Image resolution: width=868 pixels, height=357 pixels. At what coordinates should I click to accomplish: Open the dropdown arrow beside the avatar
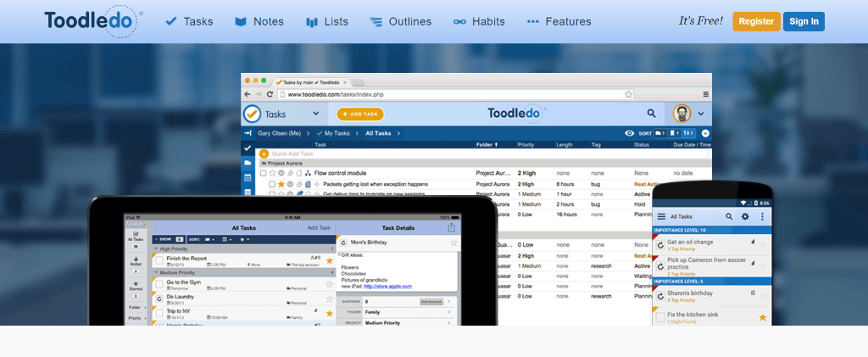click(701, 114)
